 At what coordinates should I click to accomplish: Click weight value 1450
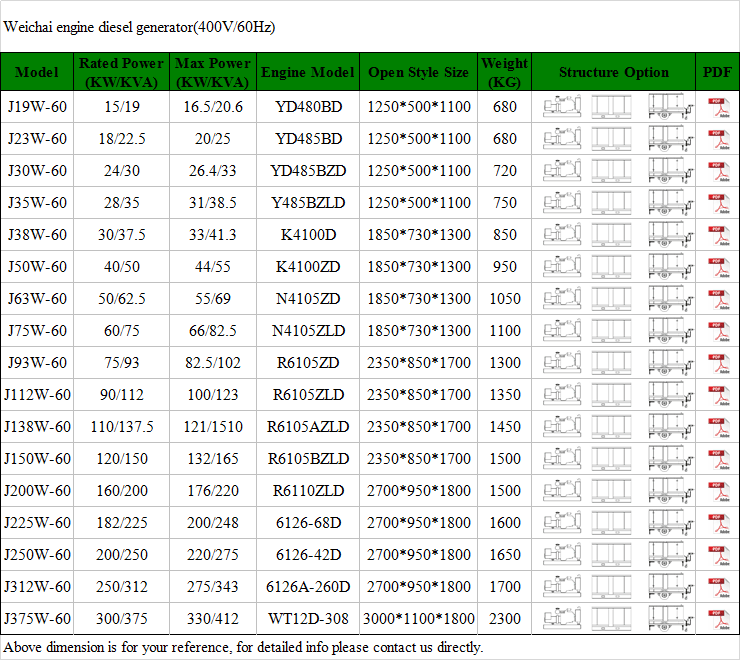[x=504, y=426]
